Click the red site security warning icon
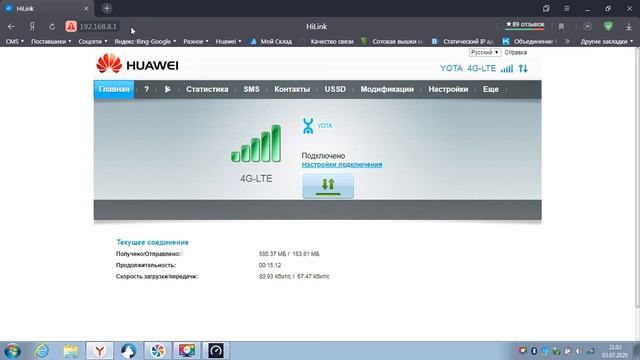This screenshot has height=360, width=640. pyautogui.click(x=71, y=27)
